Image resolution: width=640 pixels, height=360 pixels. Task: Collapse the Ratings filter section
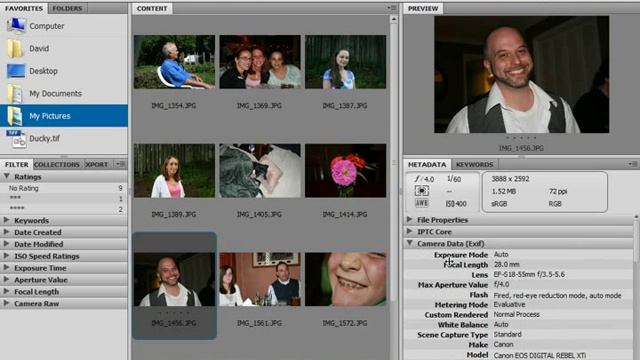[x=7, y=176]
